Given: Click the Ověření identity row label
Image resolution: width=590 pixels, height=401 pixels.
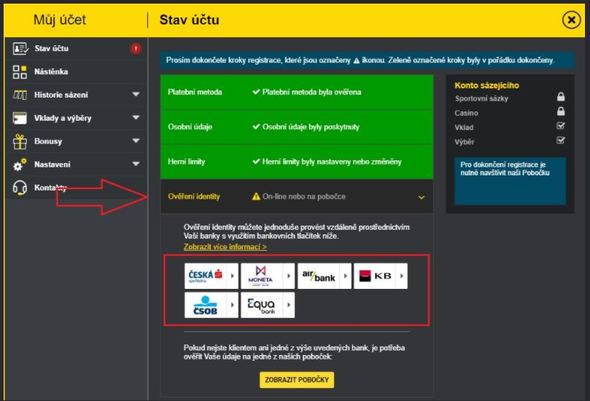Looking at the screenshot, I should point(194,196).
